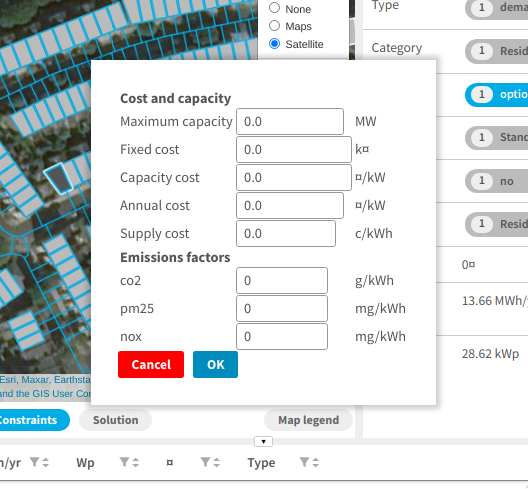Filter the h/yr column
The height and width of the screenshot is (489, 528).
click(34, 462)
